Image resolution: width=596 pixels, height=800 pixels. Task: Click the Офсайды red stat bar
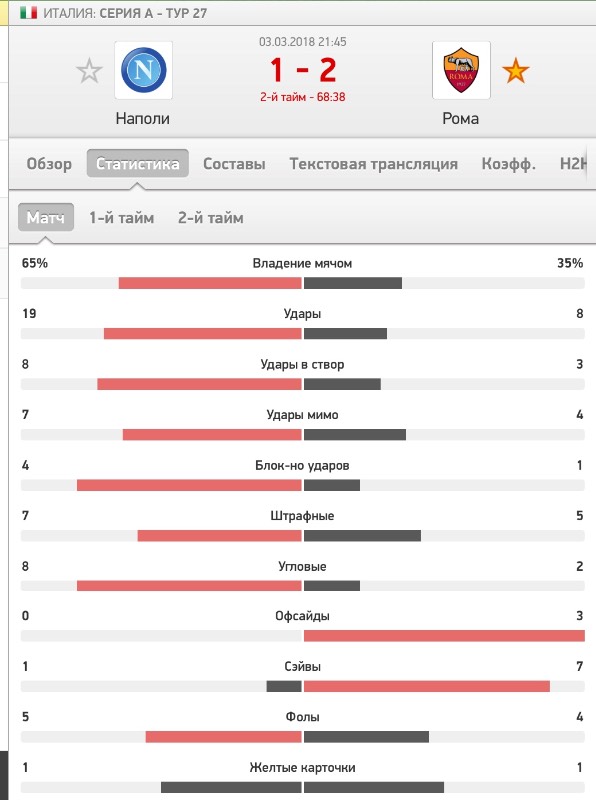point(444,636)
